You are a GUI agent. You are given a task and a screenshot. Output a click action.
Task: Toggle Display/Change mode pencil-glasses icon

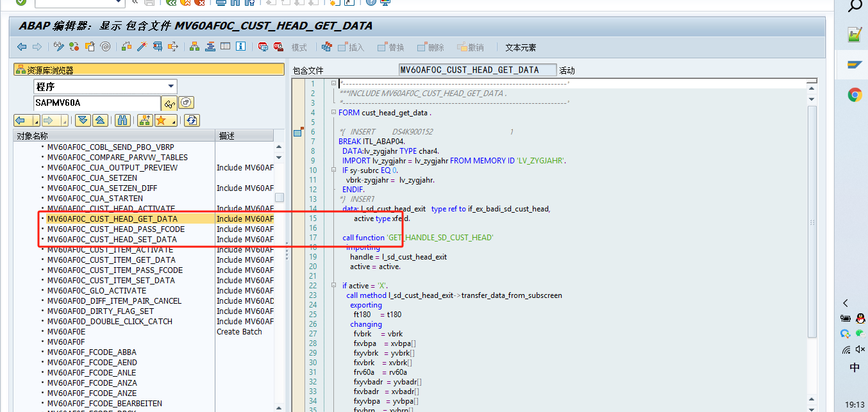59,47
